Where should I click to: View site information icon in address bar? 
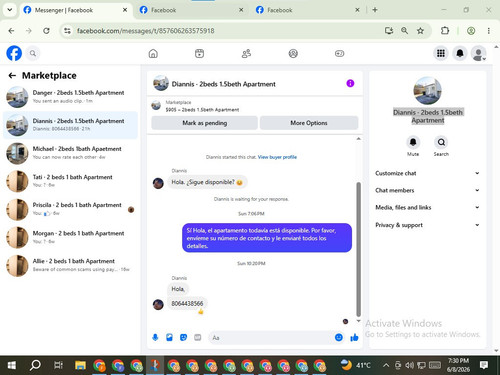point(67,31)
